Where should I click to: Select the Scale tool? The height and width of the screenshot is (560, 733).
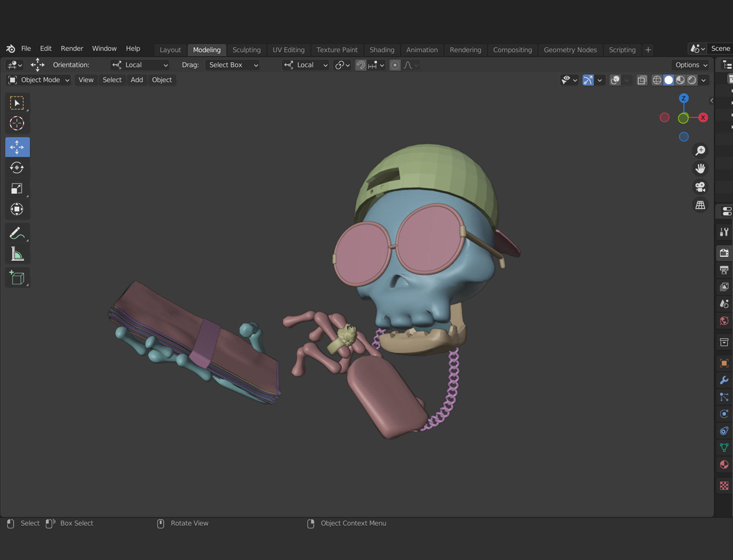click(17, 188)
